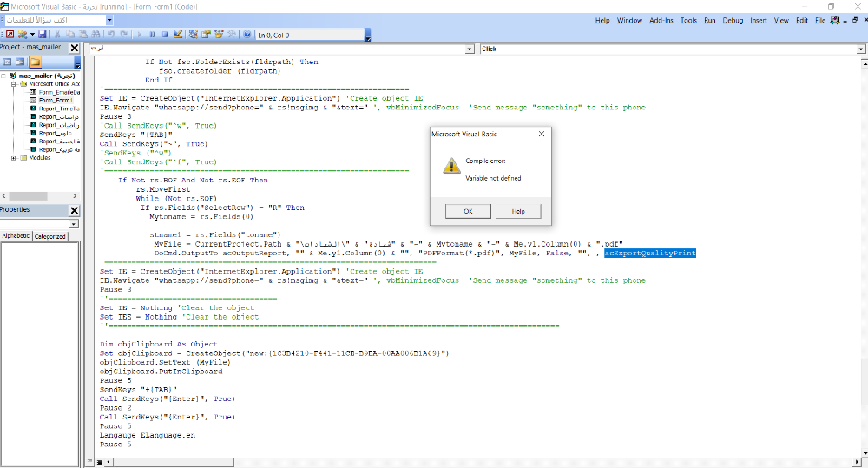Collapse the mas_mailer project node
The height and width of the screenshot is (468, 868).
click(3, 76)
